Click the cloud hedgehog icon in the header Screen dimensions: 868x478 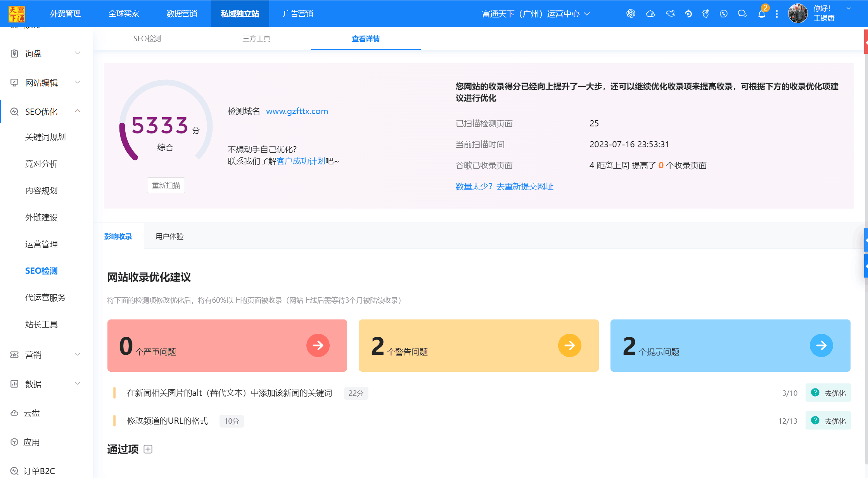click(x=650, y=14)
